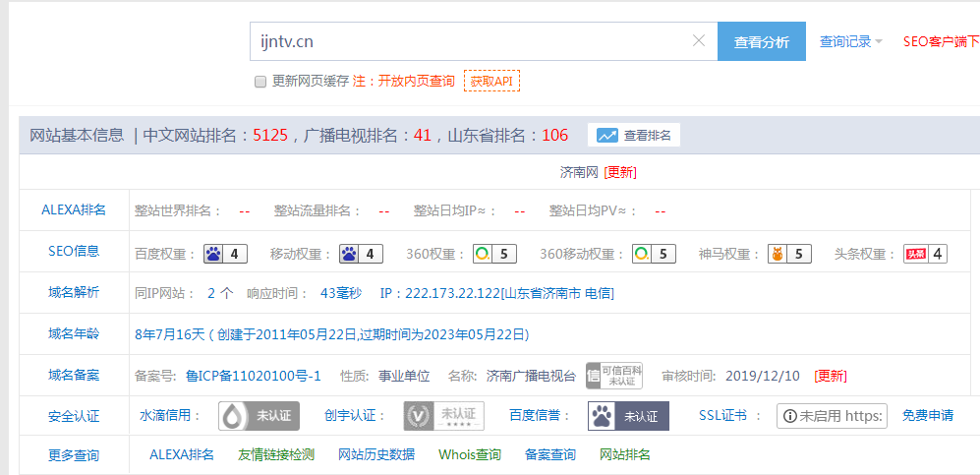Open the 域名年龄 row label
This screenshot has height=475, width=980.
pos(74,334)
